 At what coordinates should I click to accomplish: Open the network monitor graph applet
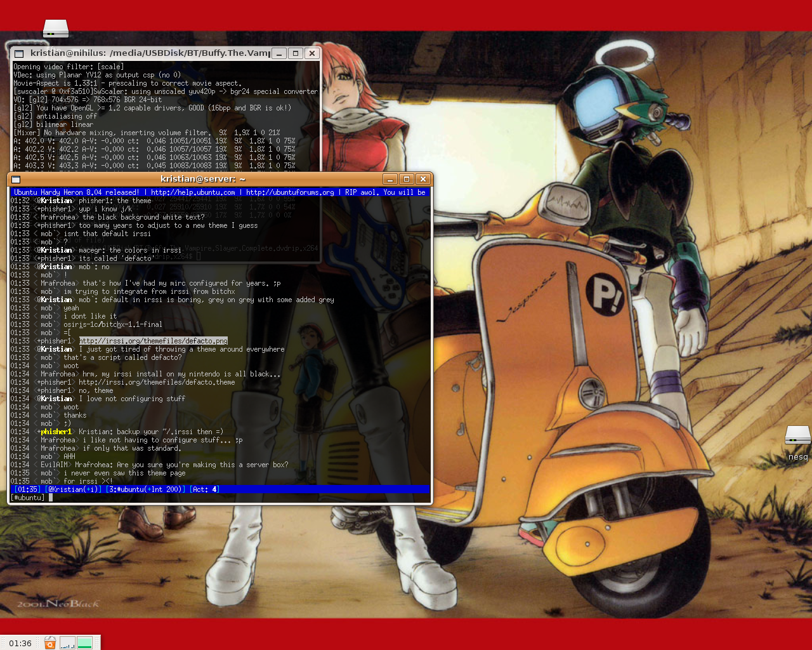pos(67,643)
